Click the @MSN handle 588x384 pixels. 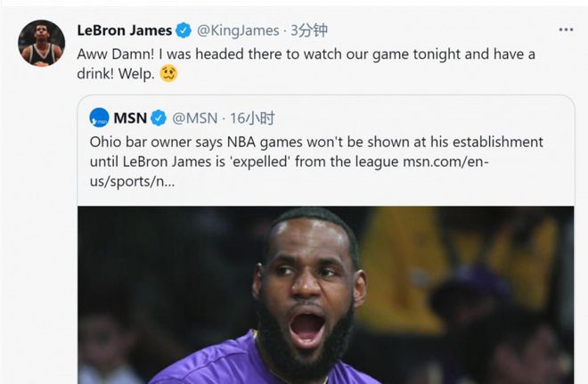pyautogui.click(x=195, y=118)
